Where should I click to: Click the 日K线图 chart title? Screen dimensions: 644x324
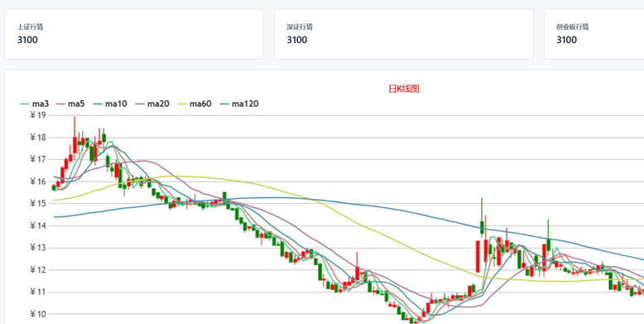click(x=404, y=89)
